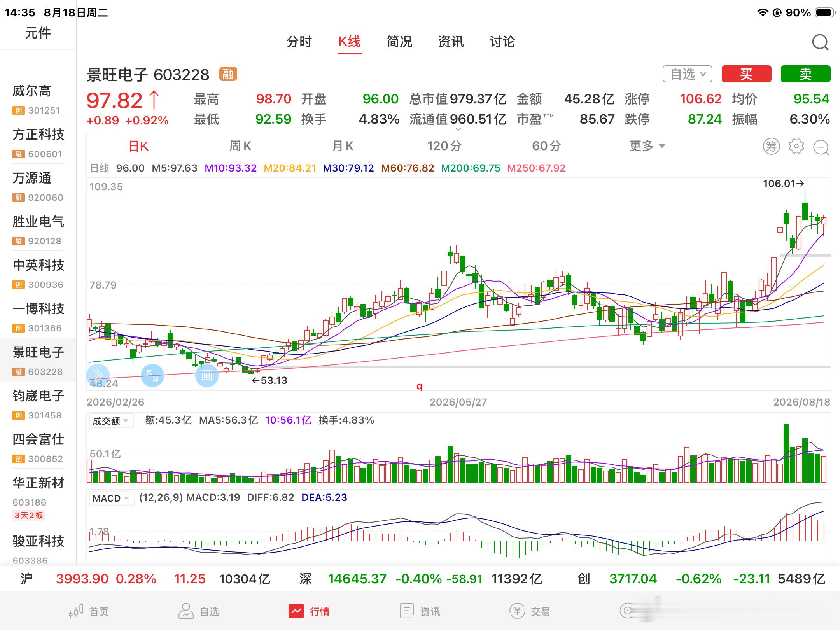Click the chip distribution 筹 icon
The image size is (840, 630).
771,146
